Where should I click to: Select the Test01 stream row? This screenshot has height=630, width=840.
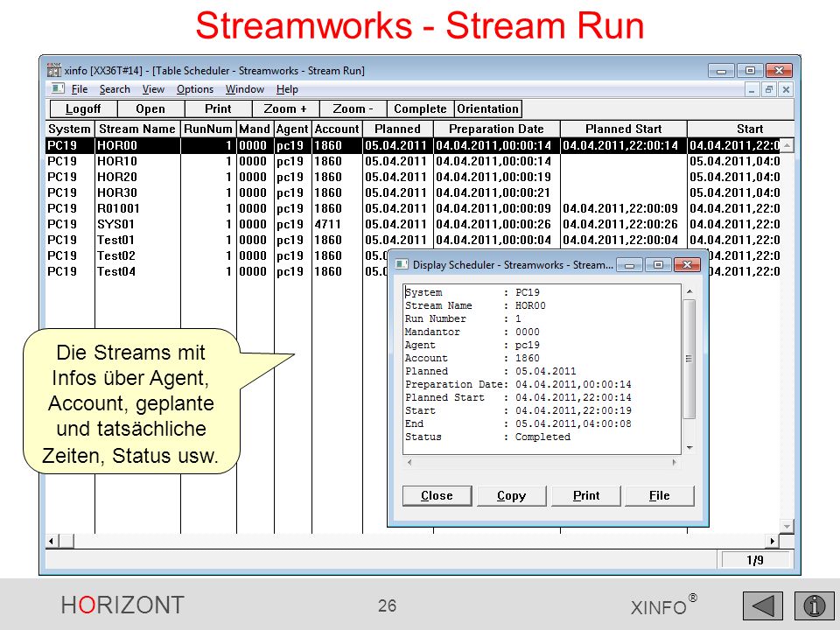tap(413, 240)
